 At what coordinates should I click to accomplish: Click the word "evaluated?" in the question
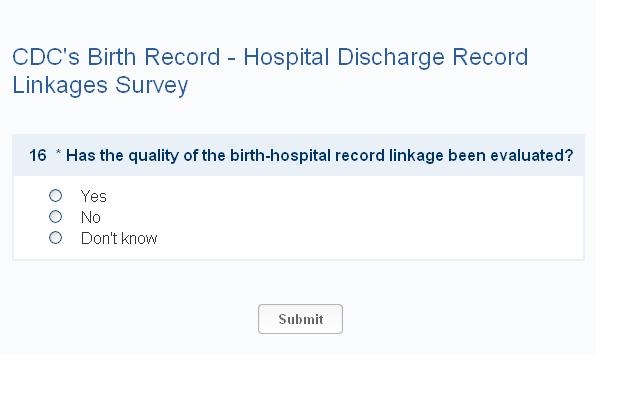[x=532, y=156]
